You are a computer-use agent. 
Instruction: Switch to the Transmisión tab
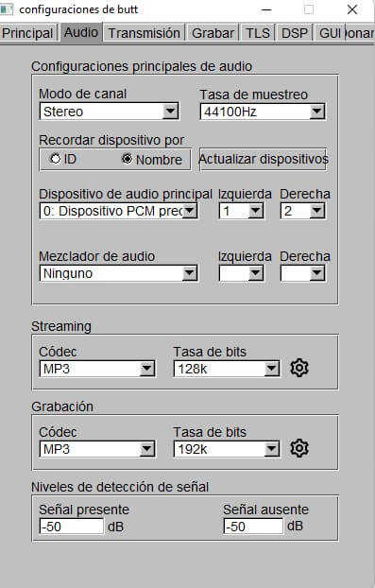coord(145,33)
